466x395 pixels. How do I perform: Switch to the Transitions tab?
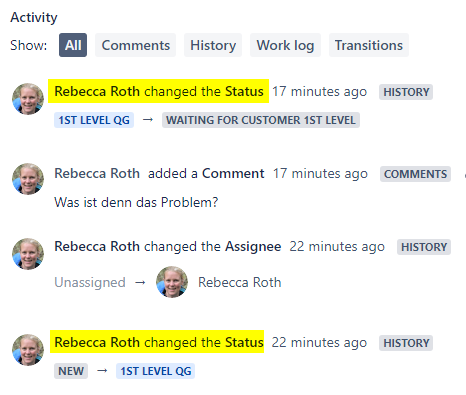tap(369, 45)
